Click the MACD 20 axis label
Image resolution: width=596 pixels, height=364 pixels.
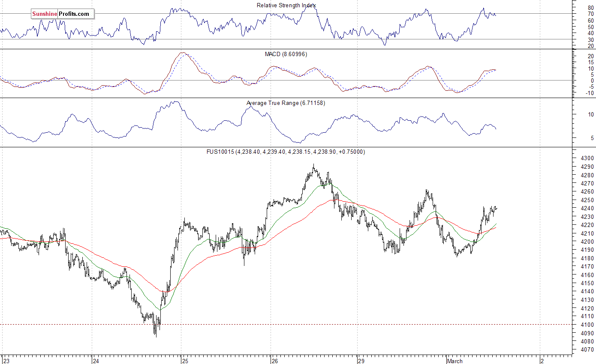coord(591,56)
